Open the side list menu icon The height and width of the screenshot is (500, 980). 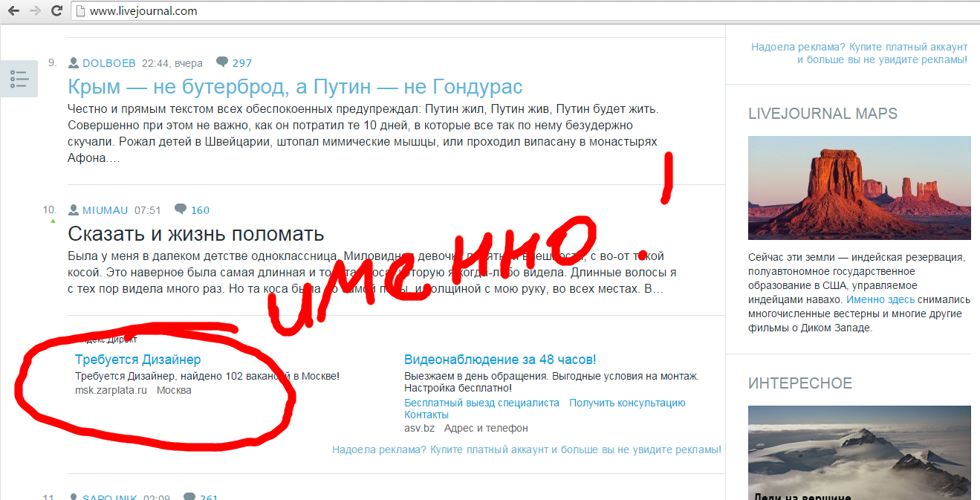coord(19,79)
